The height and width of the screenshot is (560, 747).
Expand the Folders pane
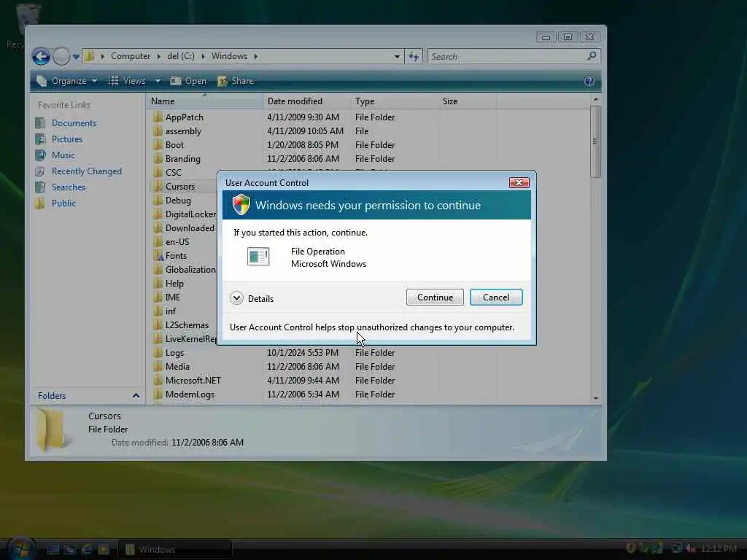(136, 395)
